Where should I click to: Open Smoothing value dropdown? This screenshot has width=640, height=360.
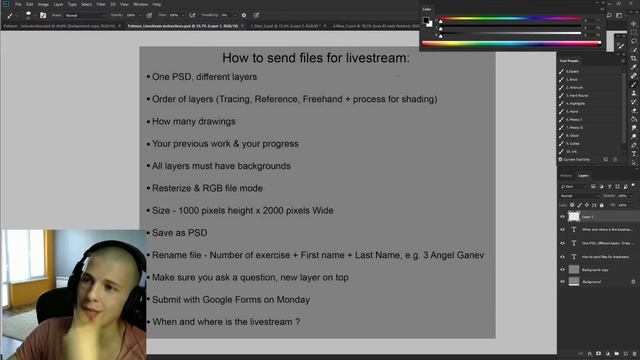click(x=235, y=15)
